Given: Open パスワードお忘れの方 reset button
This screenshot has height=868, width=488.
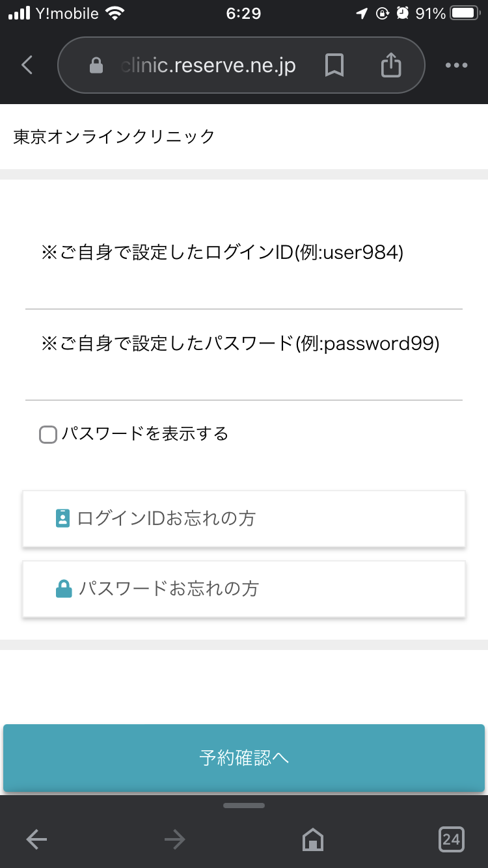Looking at the screenshot, I should (x=244, y=589).
